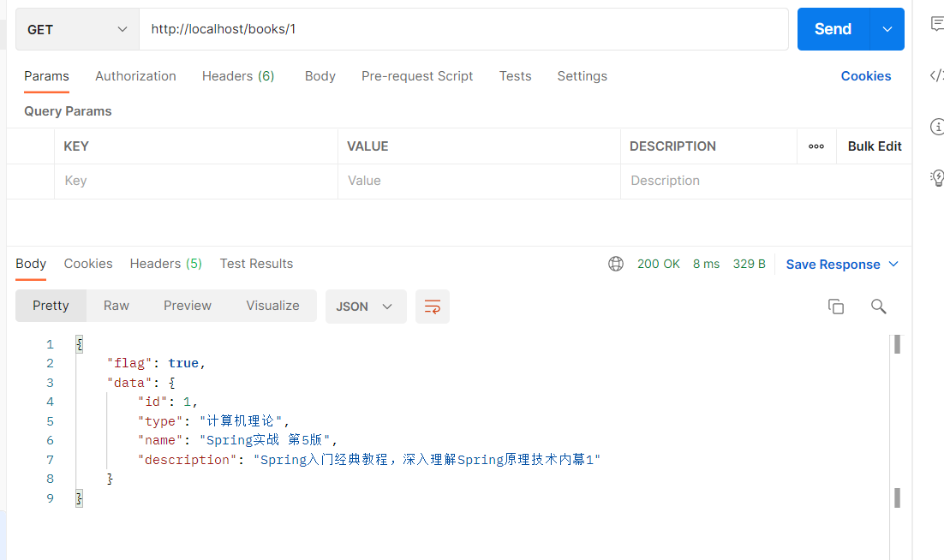
Task: Select the Params tab
Action: coord(46,76)
